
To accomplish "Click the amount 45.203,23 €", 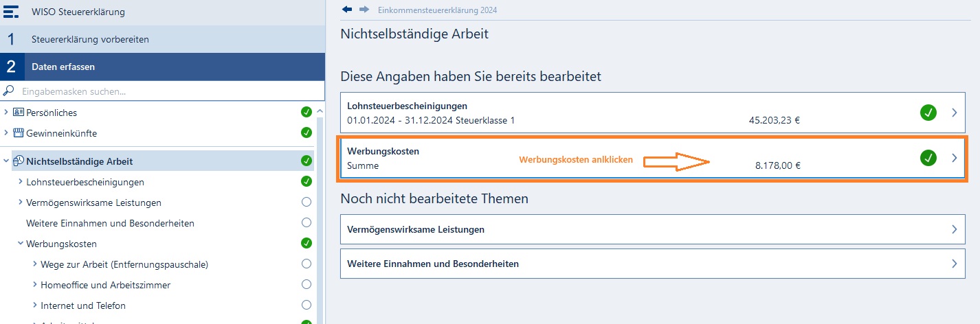I will click(x=775, y=120).
